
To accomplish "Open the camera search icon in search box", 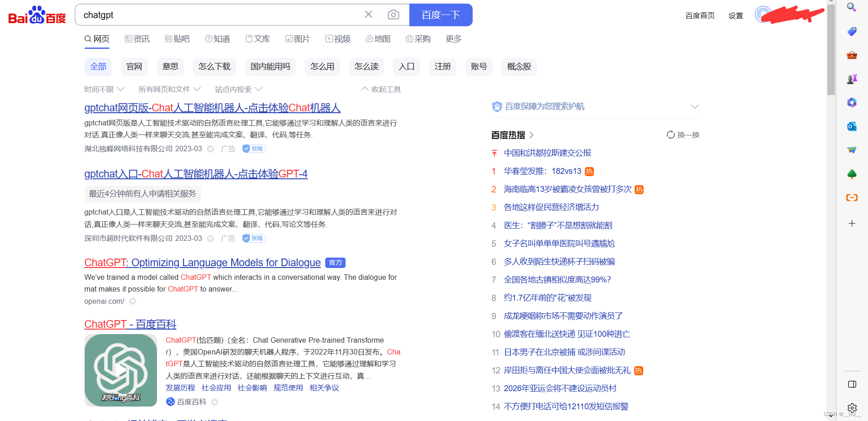I will (x=393, y=14).
